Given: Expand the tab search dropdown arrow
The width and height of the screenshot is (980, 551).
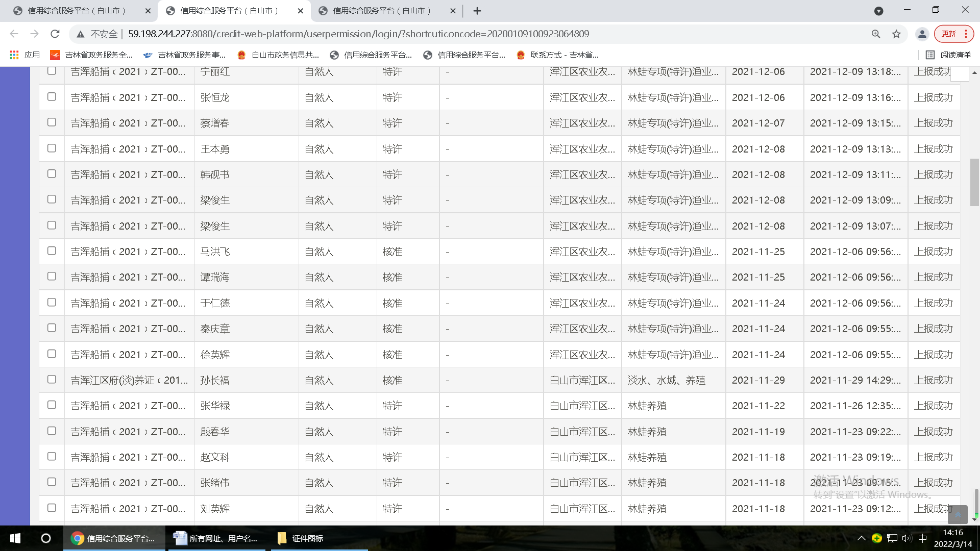Looking at the screenshot, I should 878,11.
